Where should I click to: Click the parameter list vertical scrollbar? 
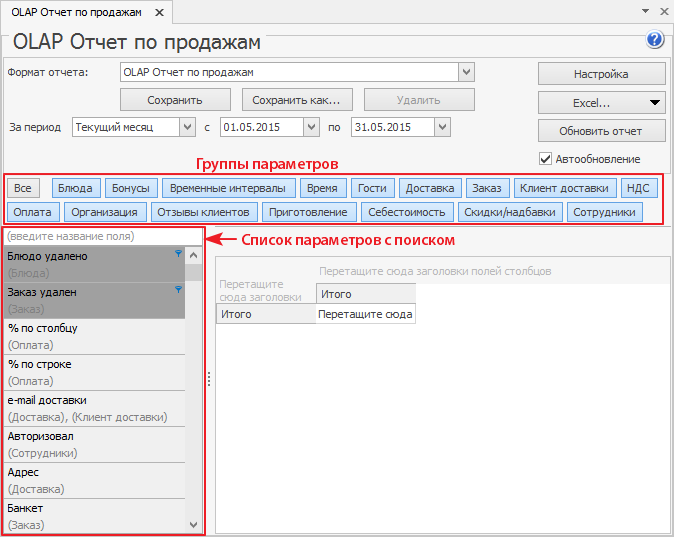coord(194,400)
